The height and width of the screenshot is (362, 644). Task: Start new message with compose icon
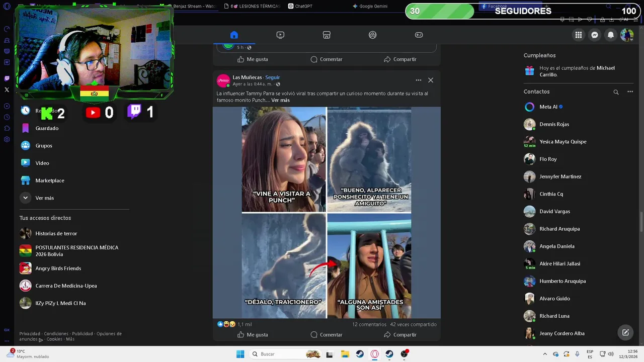click(625, 332)
